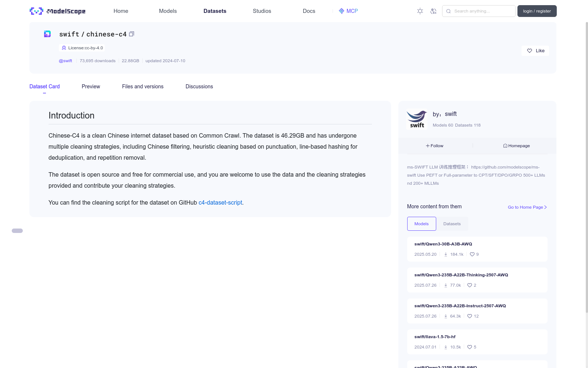This screenshot has width=588, height=368.
Task: Click the MCP diamond icon
Action: [x=341, y=11]
